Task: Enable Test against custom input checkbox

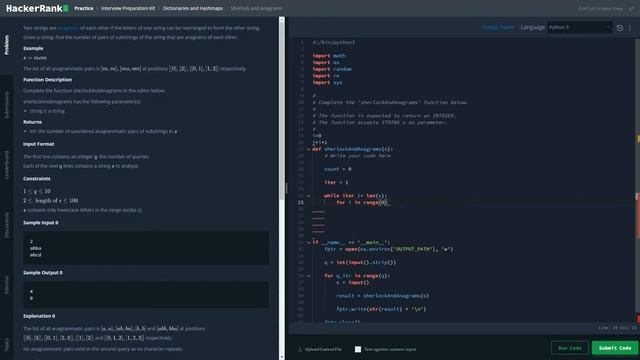Action: point(358,349)
